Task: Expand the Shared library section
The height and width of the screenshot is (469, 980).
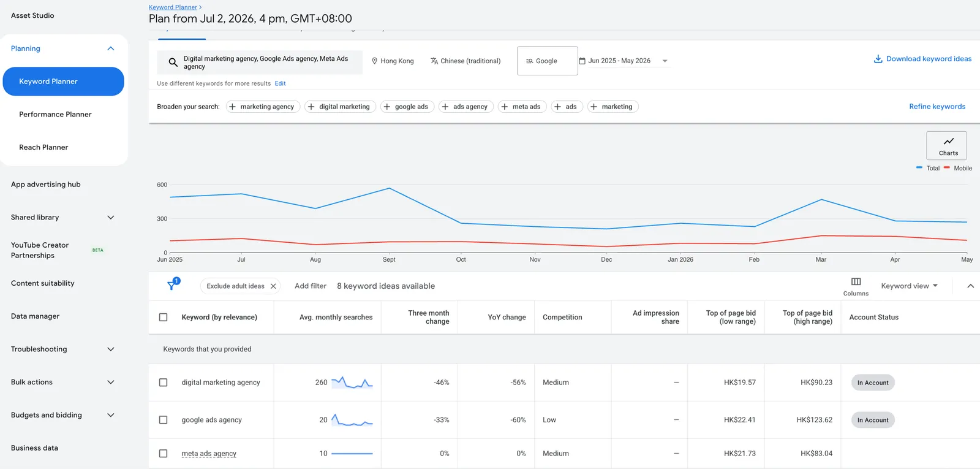Action: 111,218
